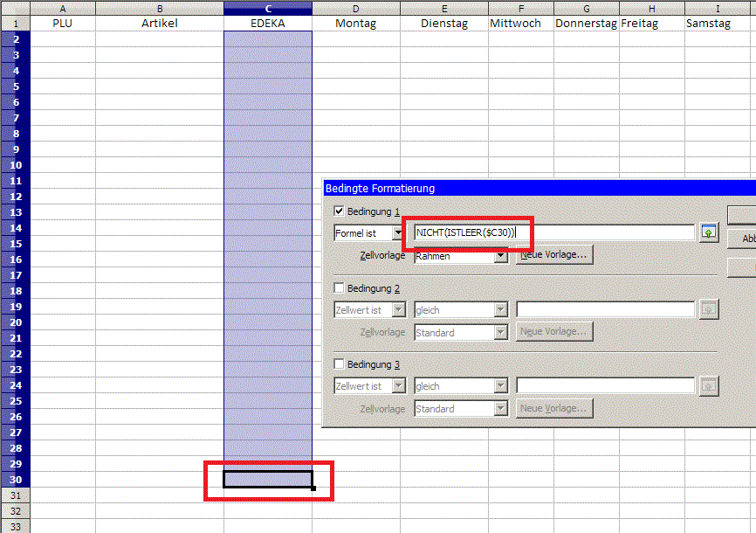756x533 pixels.
Task: Open the 'Formel ist' condition type dropdown
Action: (x=398, y=233)
